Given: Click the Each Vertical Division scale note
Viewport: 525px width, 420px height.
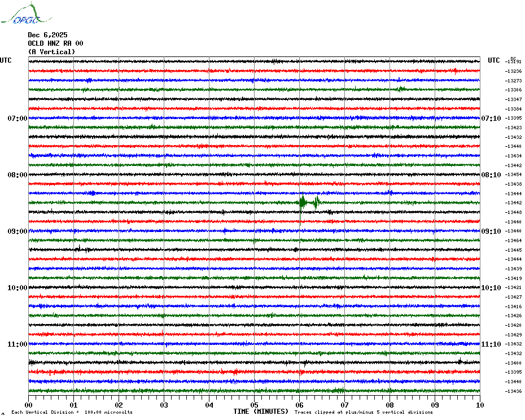Looking at the screenshot, I should coord(72,412).
